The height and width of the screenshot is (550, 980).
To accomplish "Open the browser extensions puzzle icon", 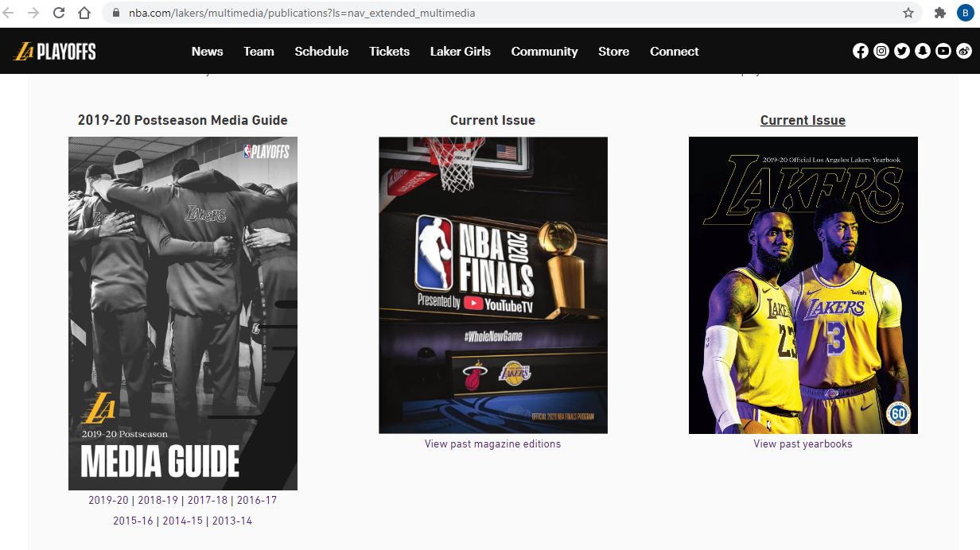I will tap(939, 13).
